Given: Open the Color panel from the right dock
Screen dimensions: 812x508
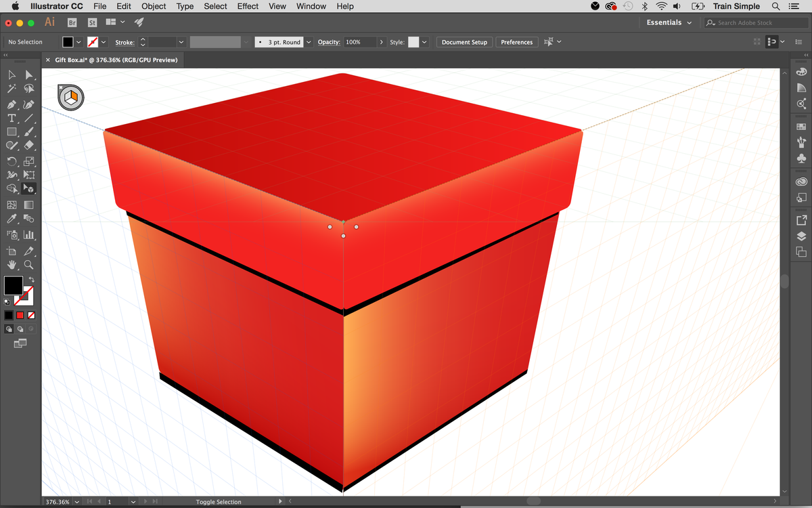Looking at the screenshot, I should coord(801,71).
